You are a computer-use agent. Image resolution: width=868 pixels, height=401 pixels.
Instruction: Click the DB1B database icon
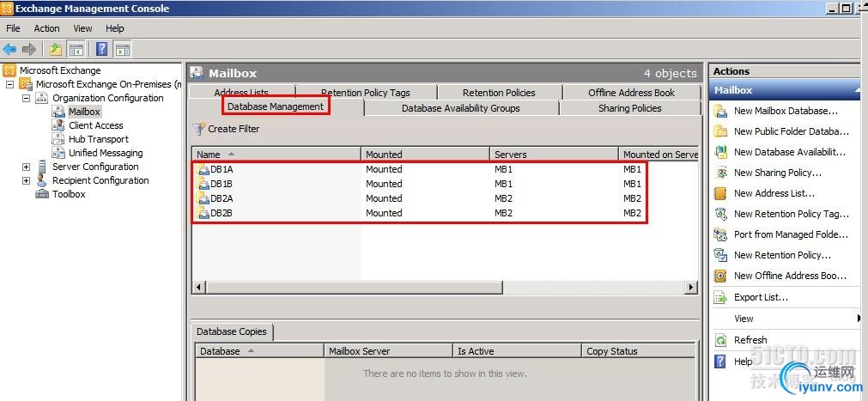click(x=203, y=184)
